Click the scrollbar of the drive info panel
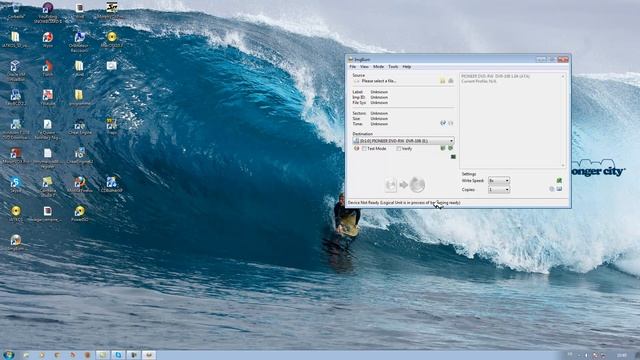Viewport: 640px width, 360px height. pos(563,120)
